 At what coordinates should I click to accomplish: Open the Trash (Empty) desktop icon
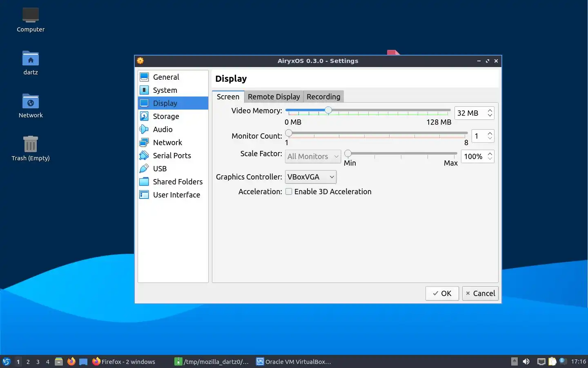click(31, 144)
